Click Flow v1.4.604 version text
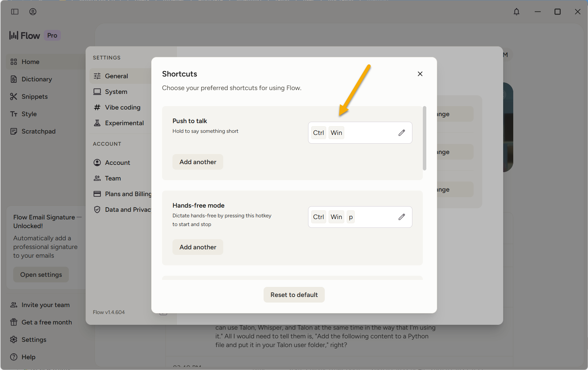 (x=109, y=312)
